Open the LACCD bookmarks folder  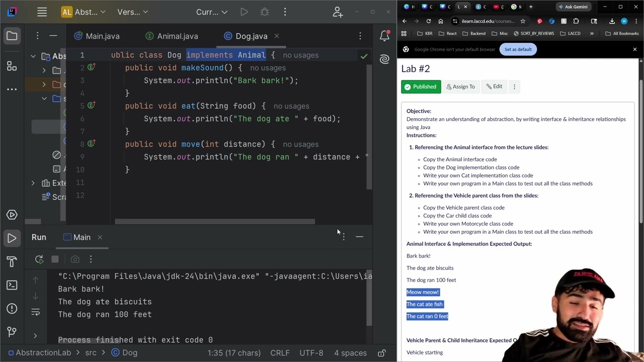pyautogui.click(x=570, y=34)
